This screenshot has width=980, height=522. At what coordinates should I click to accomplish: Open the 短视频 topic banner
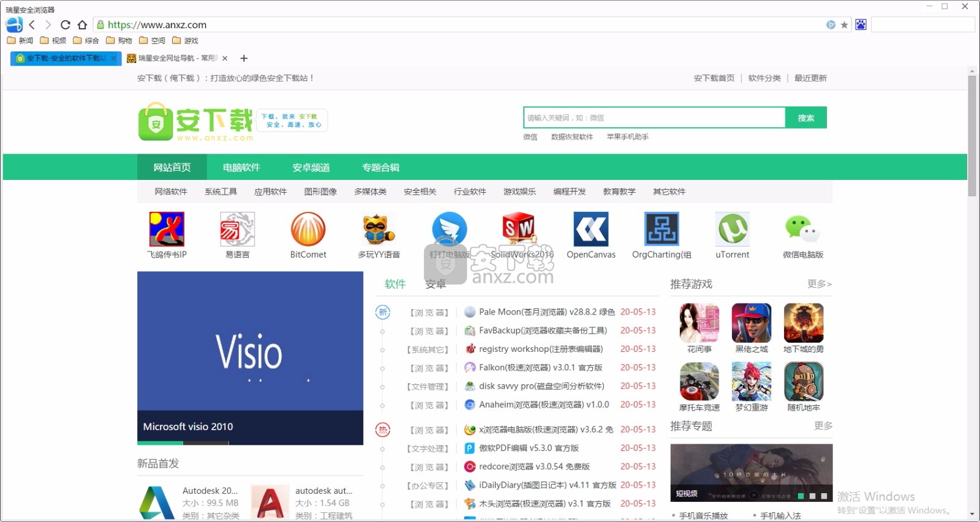[752, 473]
